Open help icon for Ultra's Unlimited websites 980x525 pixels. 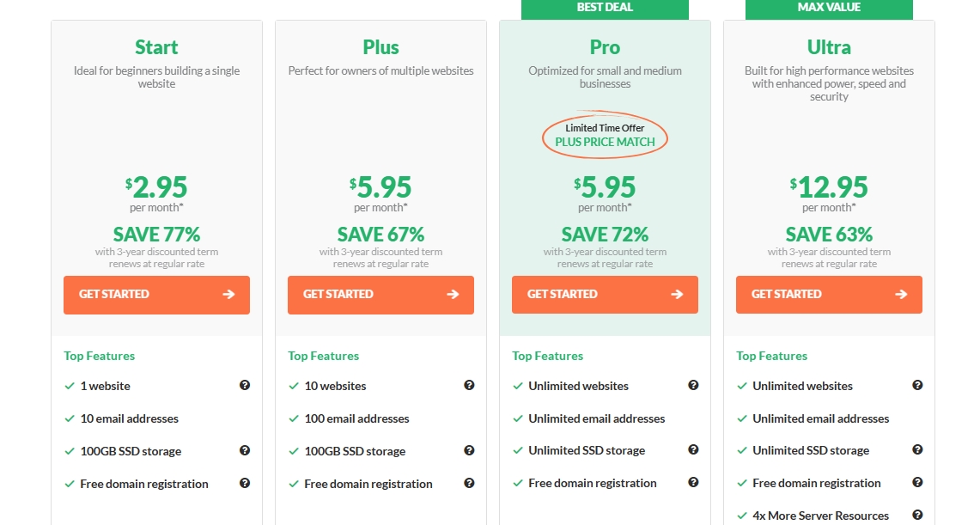917,386
